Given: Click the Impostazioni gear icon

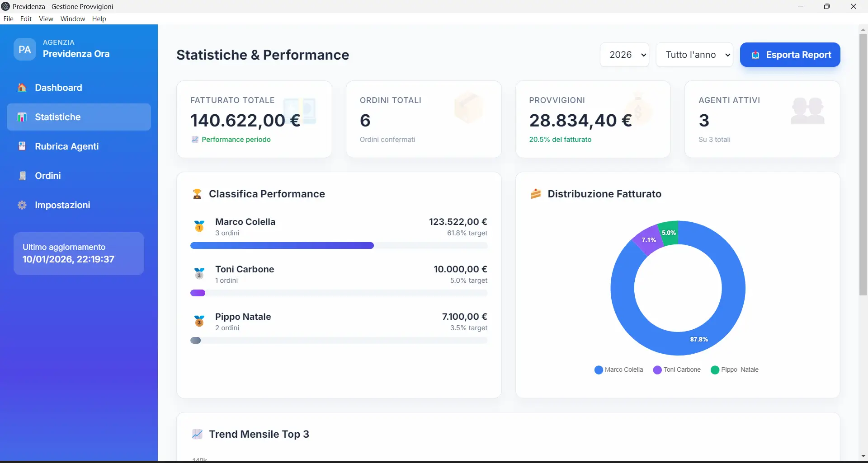Looking at the screenshot, I should coord(22,205).
